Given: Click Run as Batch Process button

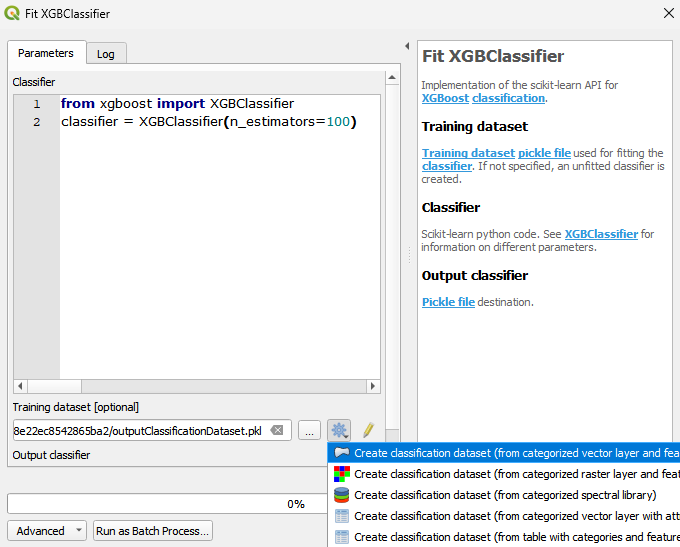Looking at the screenshot, I should coord(153,531).
